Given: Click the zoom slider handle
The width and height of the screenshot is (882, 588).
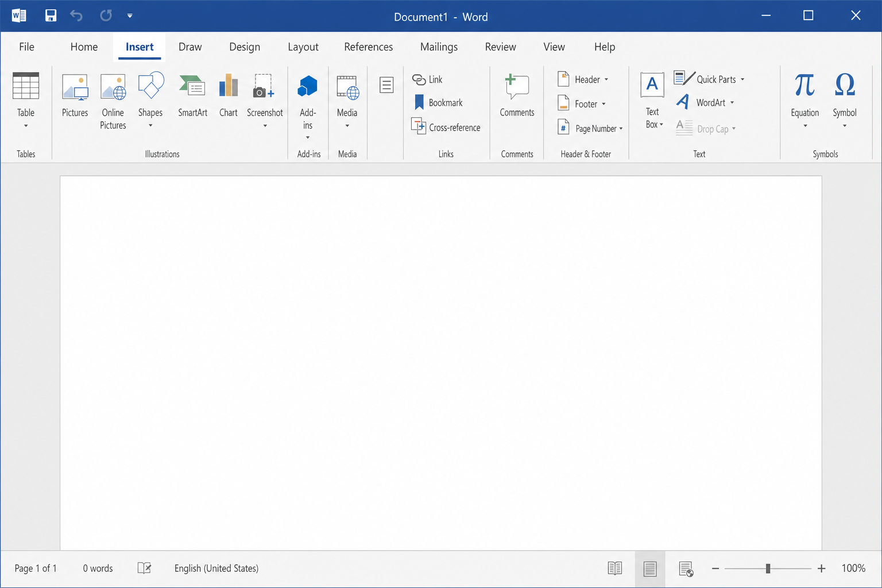Looking at the screenshot, I should [768, 568].
